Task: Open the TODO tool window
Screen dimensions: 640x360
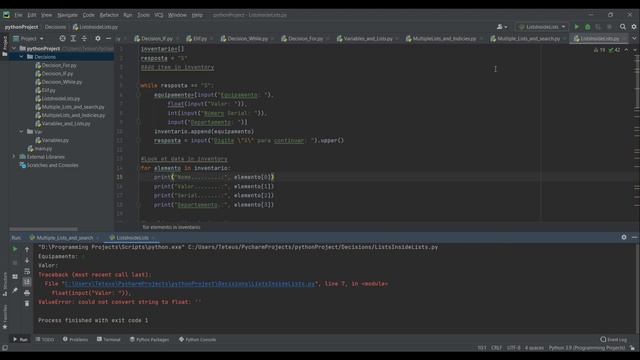Action: click(x=45, y=340)
